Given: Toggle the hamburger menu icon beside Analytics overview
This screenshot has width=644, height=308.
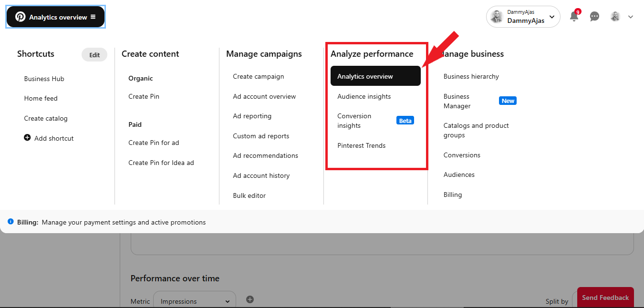Looking at the screenshot, I should 93,17.
